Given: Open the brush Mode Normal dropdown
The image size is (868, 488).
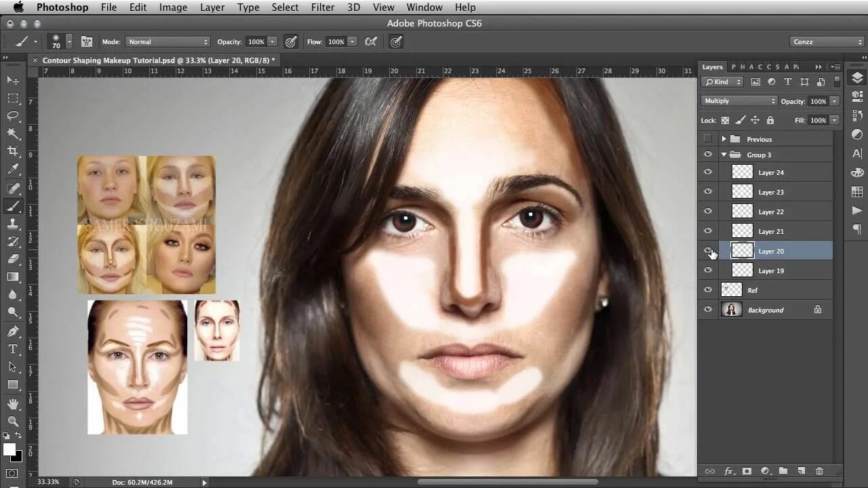Looking at the screenshot, I should click(167, 42).
